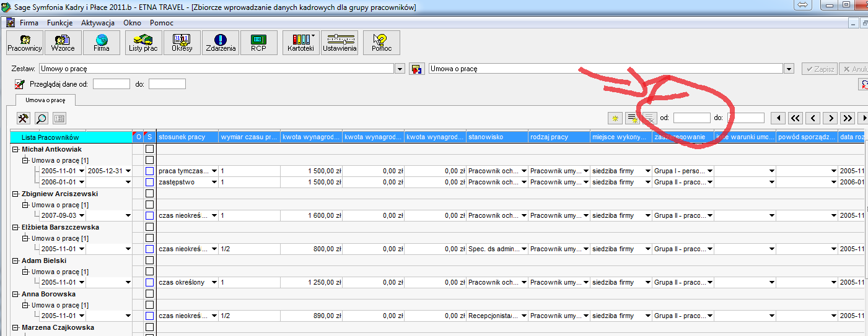Screen dimensions: 868x336
Task: Open the Wzorce toolbar button
Action: click(x=63, y=42)
